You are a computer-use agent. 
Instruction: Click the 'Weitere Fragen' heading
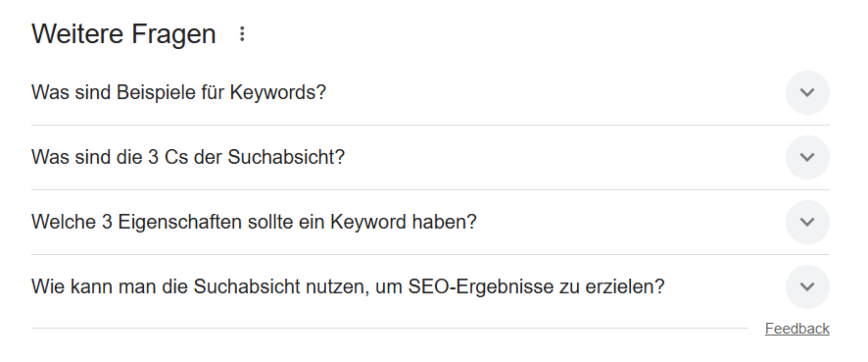(123, 33)
